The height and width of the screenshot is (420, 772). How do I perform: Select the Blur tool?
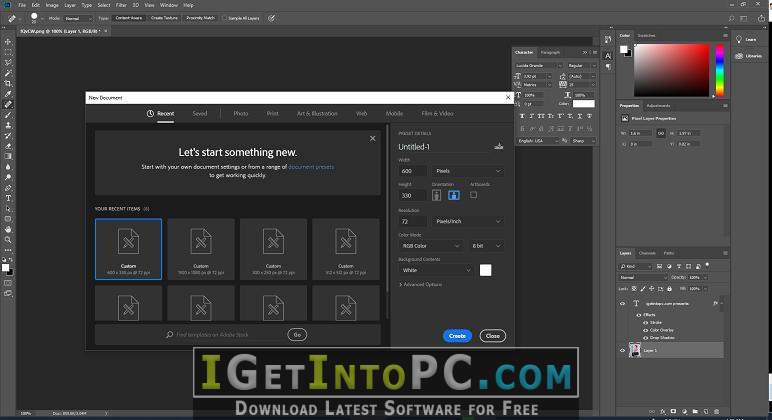pos(8,167)
